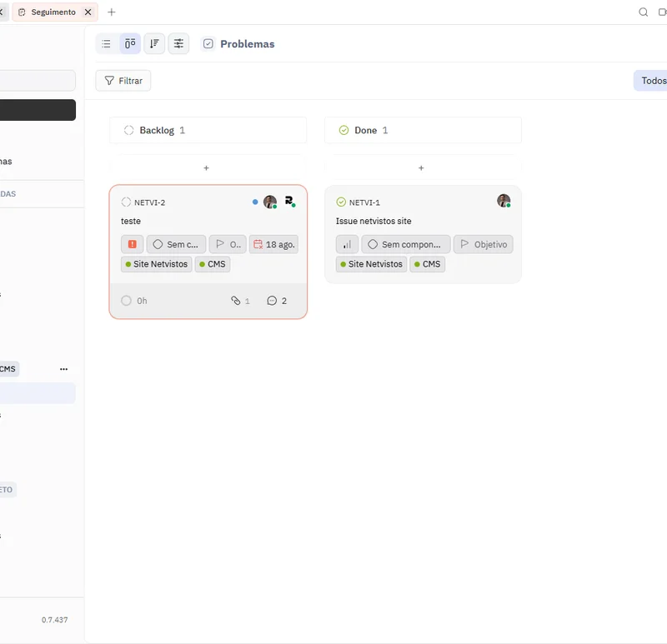The height and width of the screenshot is (644, 667).
Task: Open the NETVI-1 issue identifier
Action: tap(364, 202)
